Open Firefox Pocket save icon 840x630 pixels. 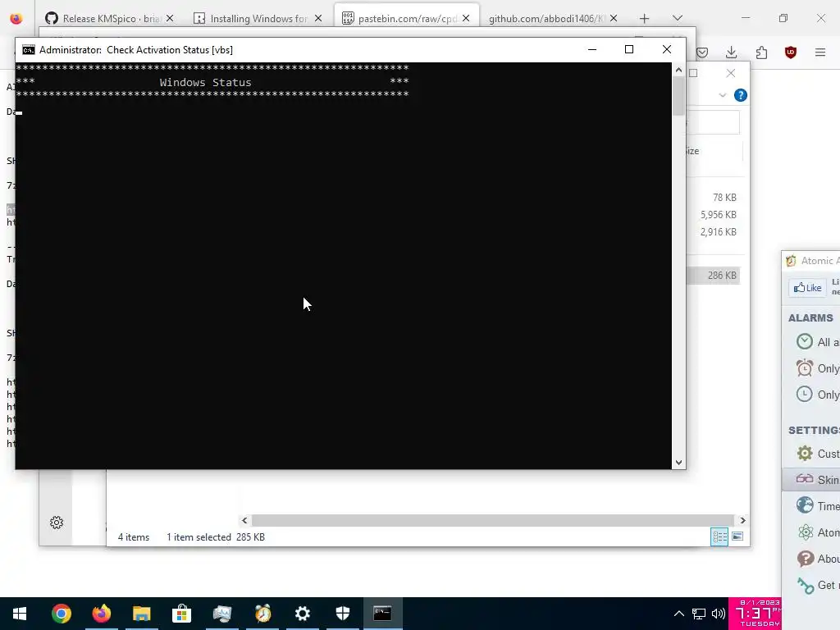point(702,52)
